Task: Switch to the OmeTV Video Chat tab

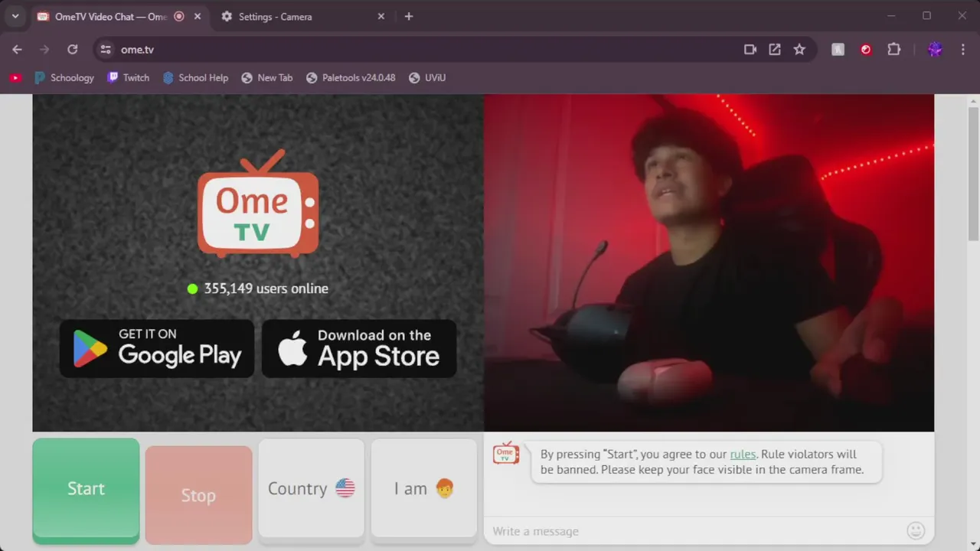Action: coord(119,16)
